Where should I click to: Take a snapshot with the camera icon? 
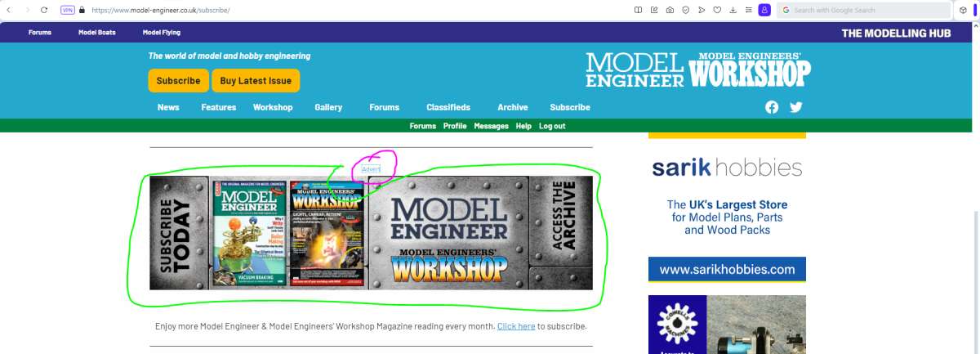[x=670, y=10]
